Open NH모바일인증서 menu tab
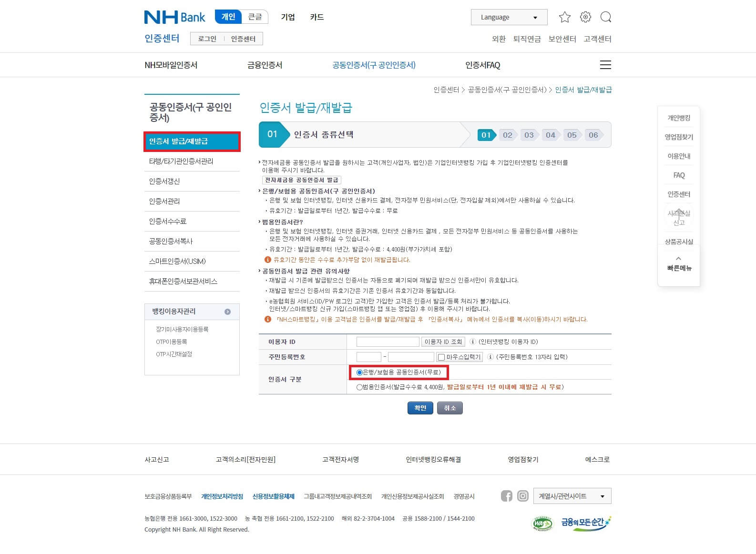The width and height of the screenshot is (756, 554). click(171, 65)
